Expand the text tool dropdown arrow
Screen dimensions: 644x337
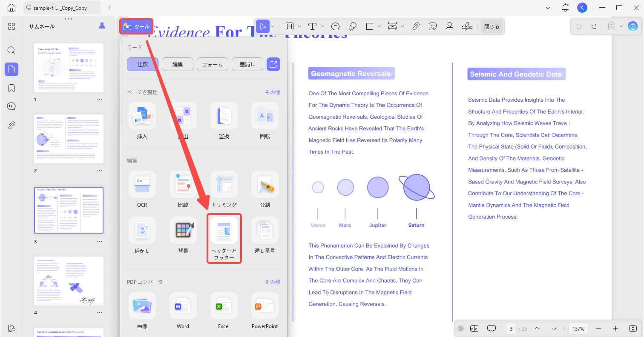point(322,26)
